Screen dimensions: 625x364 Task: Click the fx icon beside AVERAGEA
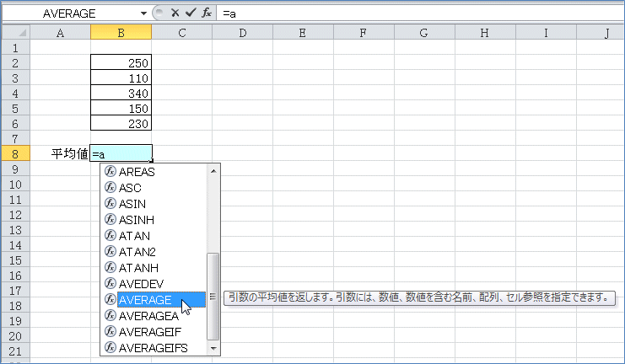tap(110, 315)
